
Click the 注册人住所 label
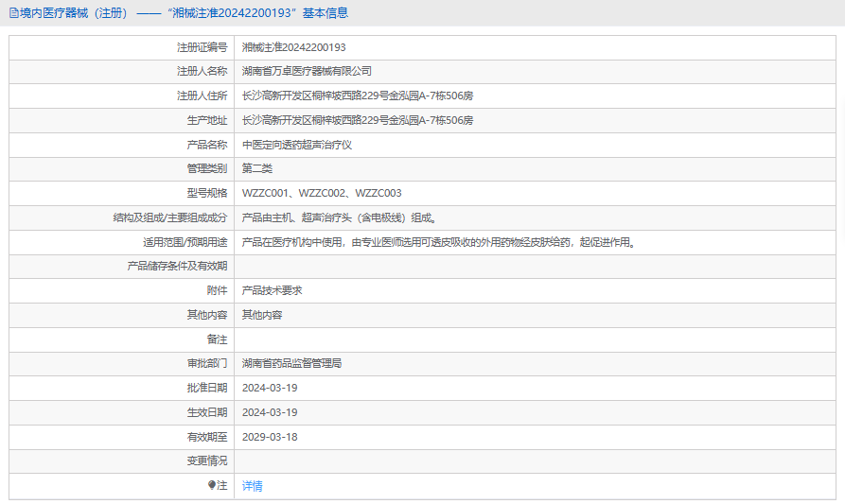coord(202,96)
